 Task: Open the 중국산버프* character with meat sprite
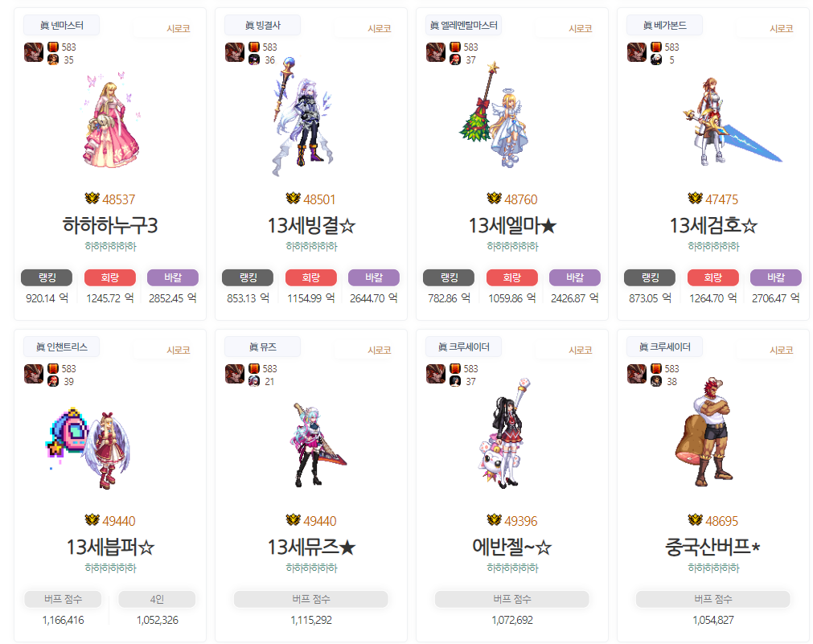coord(705,432)
